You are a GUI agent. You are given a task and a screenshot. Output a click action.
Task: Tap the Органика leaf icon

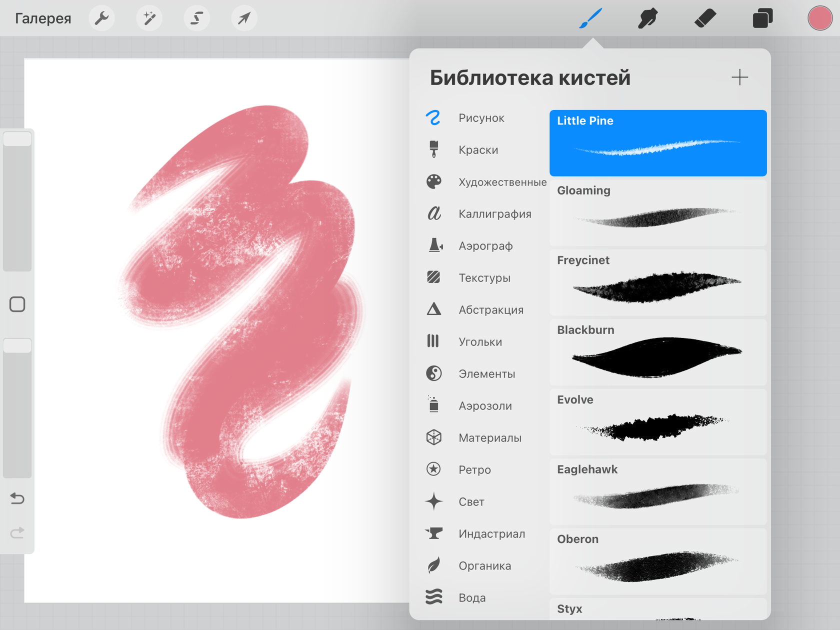click(x=433, y=565)
